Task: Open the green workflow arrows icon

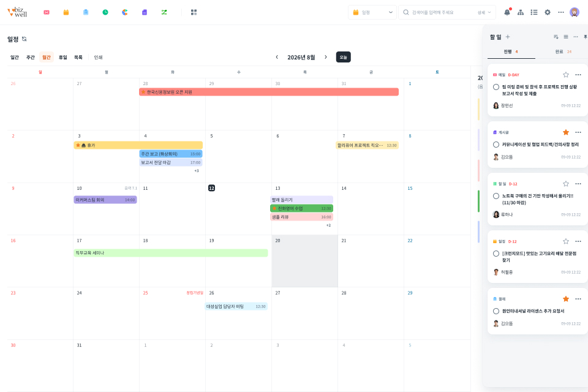Action: tap(164, 12)
